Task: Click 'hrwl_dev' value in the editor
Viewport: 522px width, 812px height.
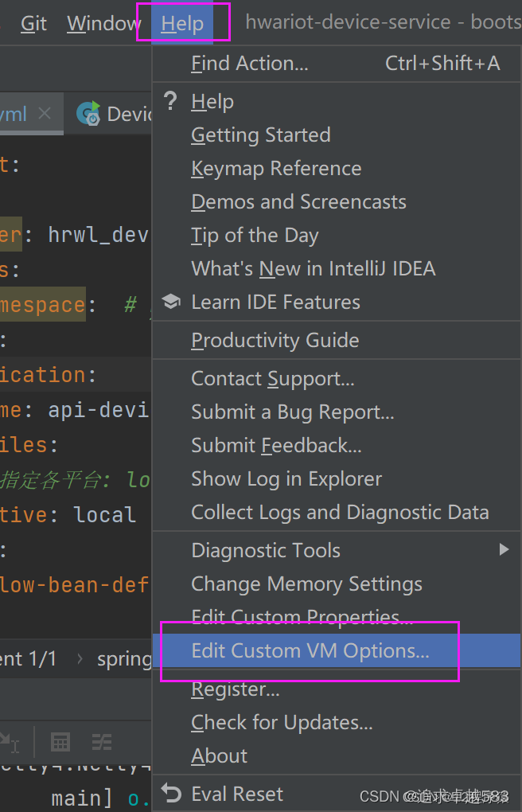Action: (x=99, y=235)
